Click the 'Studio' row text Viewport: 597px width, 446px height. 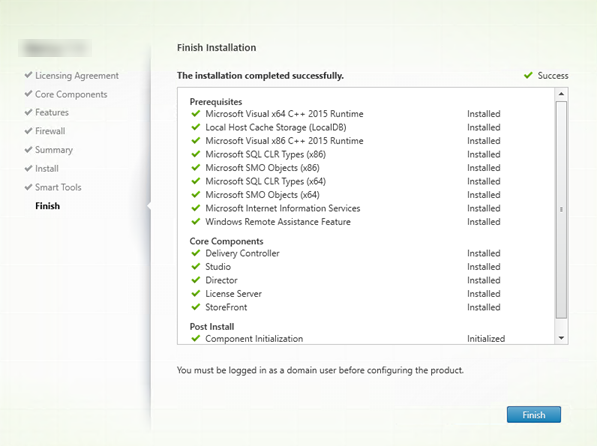218,267
